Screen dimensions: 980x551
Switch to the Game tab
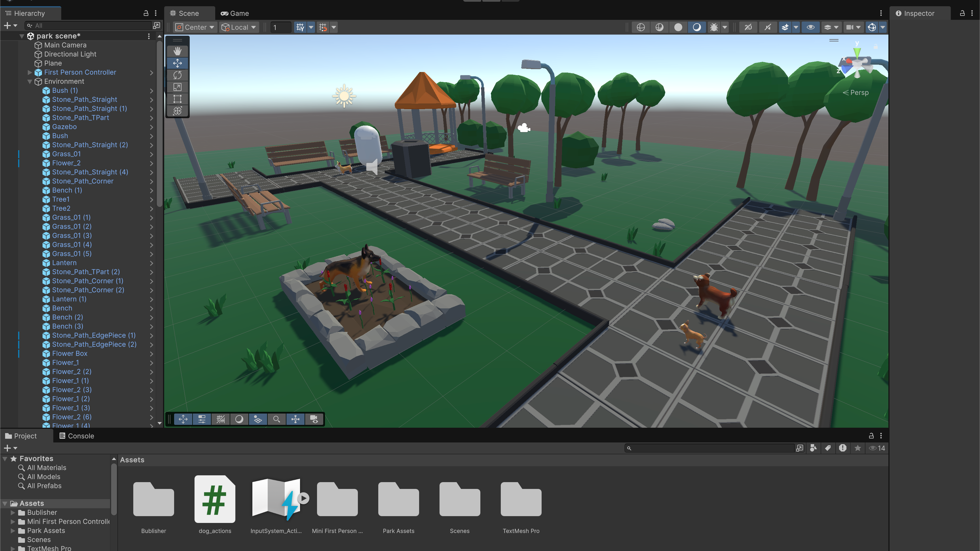(235, 13)
